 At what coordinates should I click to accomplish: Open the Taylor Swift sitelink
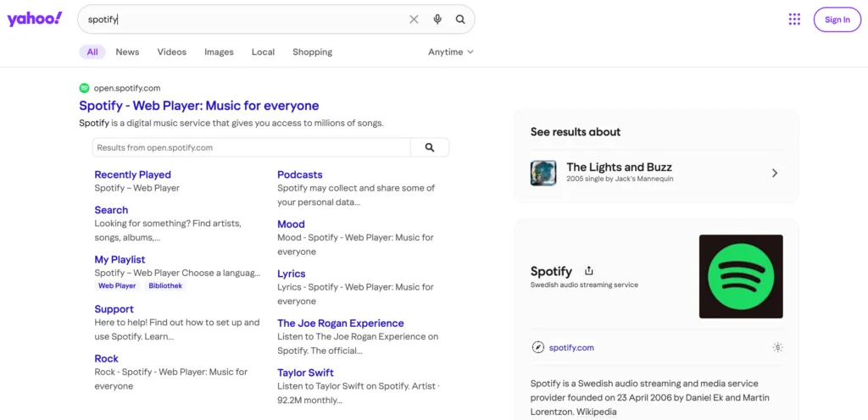pos(305,373)
